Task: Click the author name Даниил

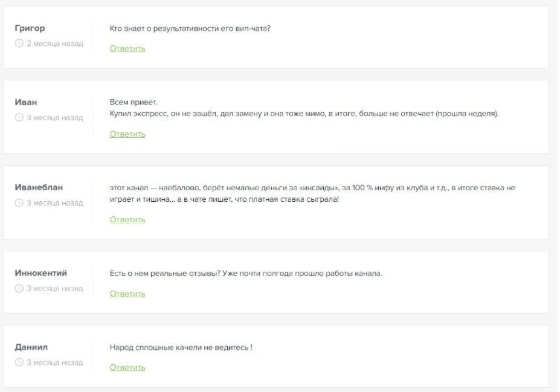Action: (31, 347)
